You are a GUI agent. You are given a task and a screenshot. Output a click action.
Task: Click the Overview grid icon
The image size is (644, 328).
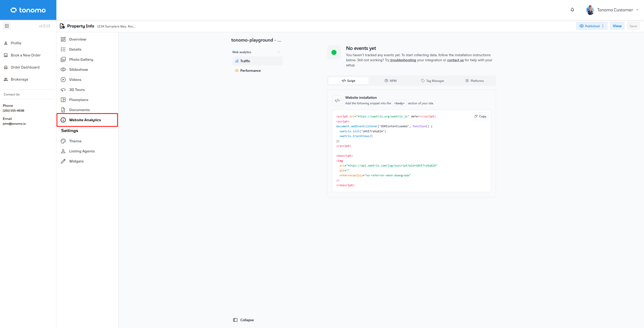(63, 39)
